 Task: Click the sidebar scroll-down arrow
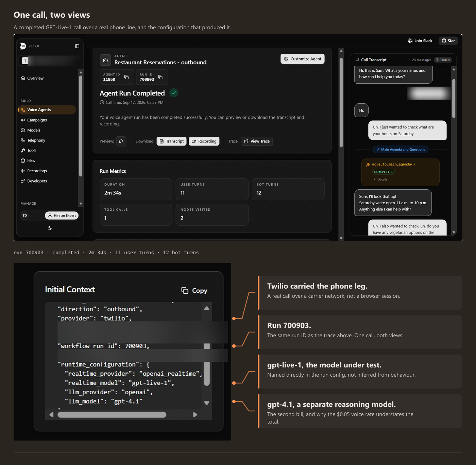point(81,204)
